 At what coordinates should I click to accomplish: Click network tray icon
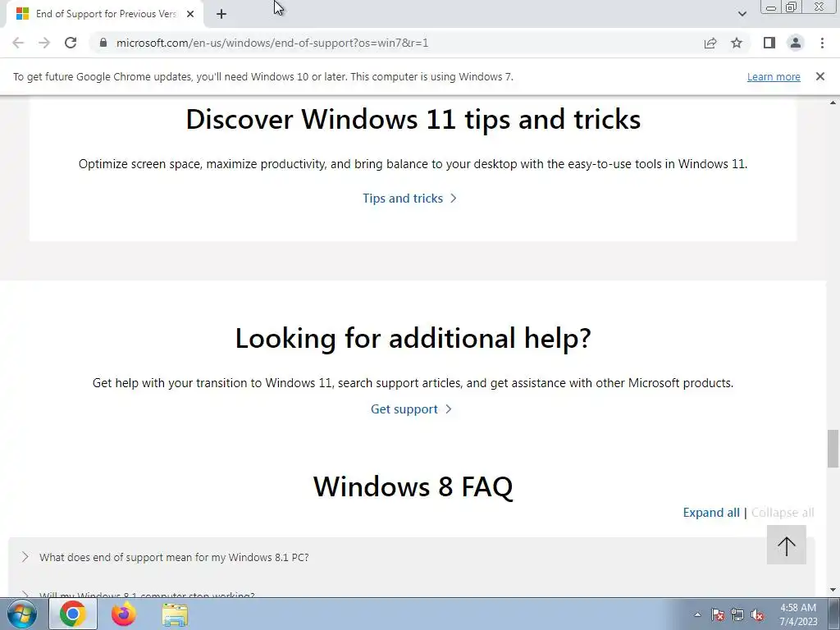[737, 615]
